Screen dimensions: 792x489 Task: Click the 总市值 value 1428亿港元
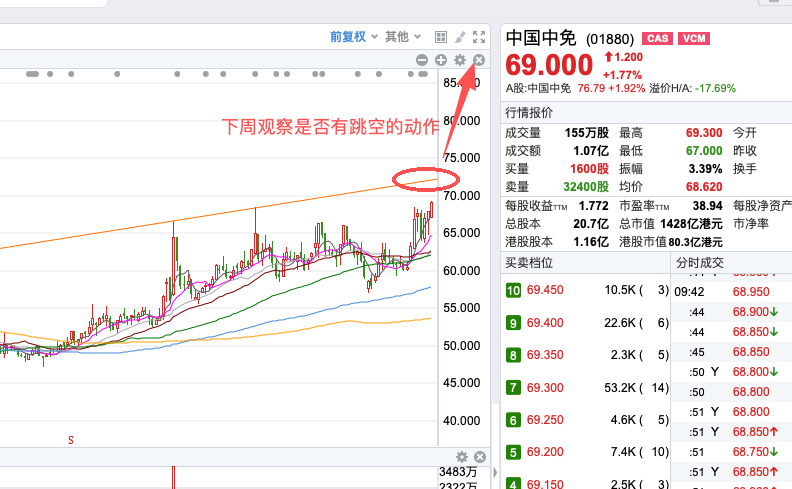tap(691, 224)
